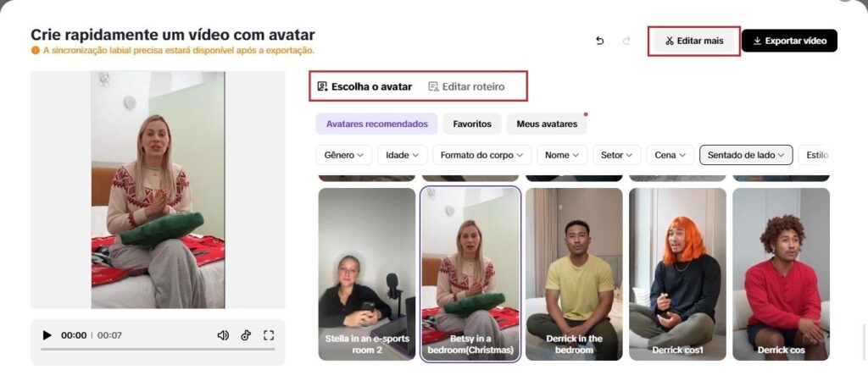Mute the preview volume speaker icon
This screenshot has width=868, height=381.
223,335
